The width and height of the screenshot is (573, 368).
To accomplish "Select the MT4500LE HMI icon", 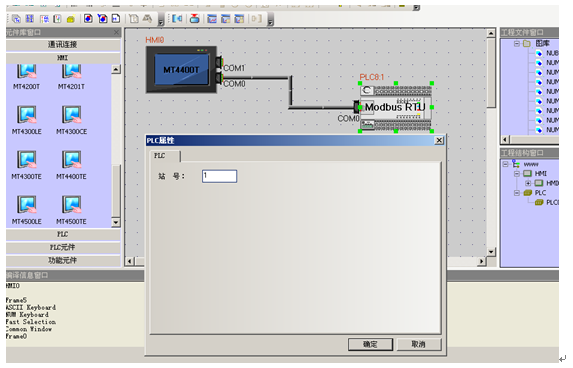I will pos(27,205).
